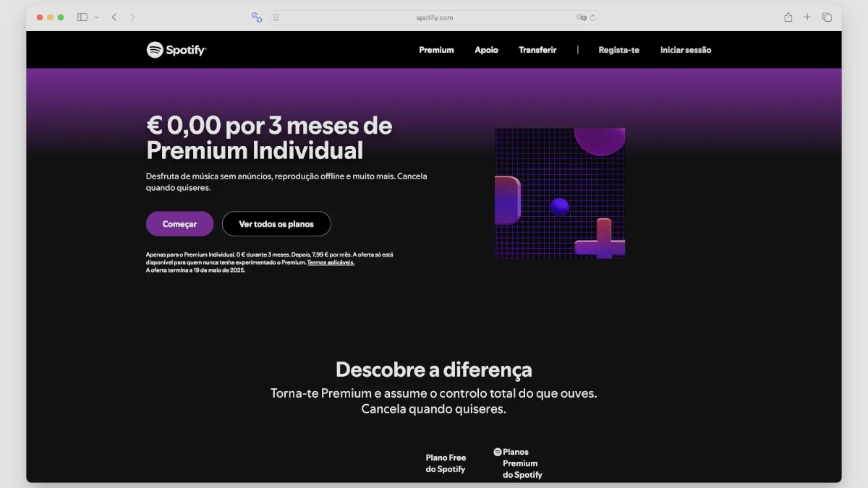Show the tab overview icon
Image resolution: width=868 pixels, height=488 pixels.
827,17
